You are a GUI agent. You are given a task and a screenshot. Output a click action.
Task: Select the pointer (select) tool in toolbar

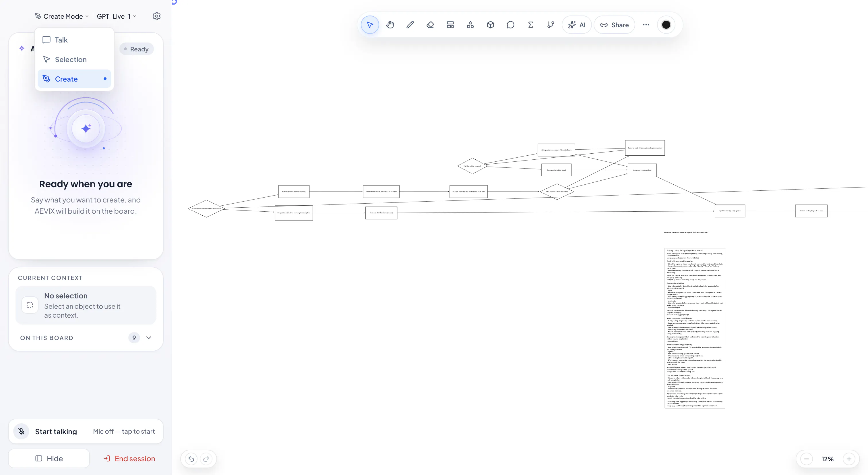(370, 25)
